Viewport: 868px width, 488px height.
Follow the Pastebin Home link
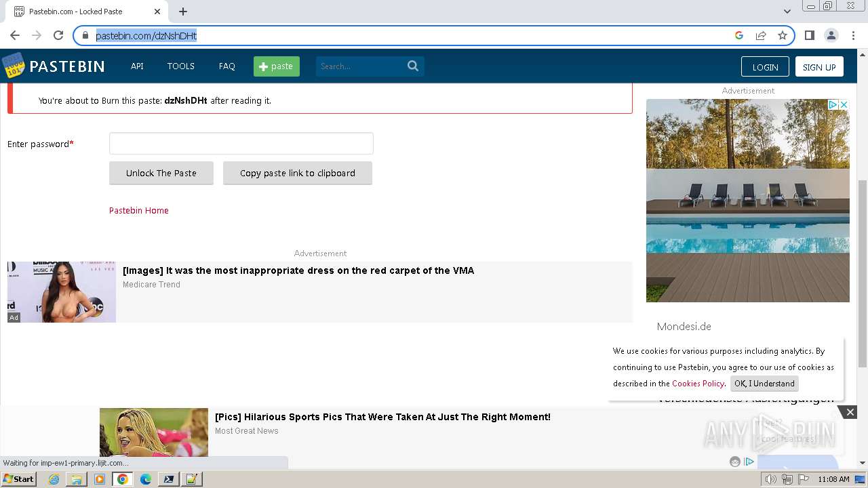click(x=139, y=210)
